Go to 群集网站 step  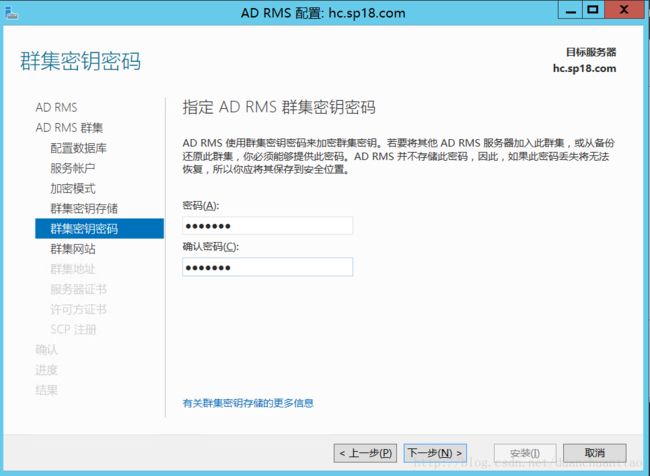point(73,249)
